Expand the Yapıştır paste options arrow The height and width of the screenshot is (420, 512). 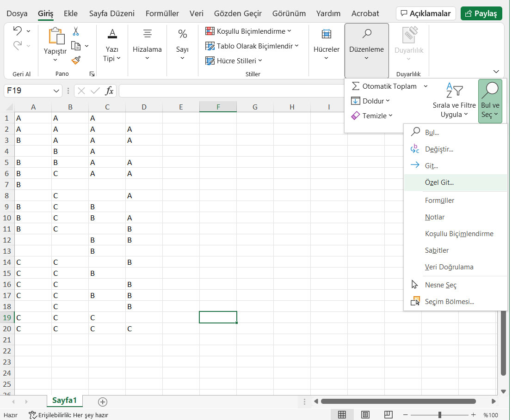pyautogui.click(x=55, y=60)
